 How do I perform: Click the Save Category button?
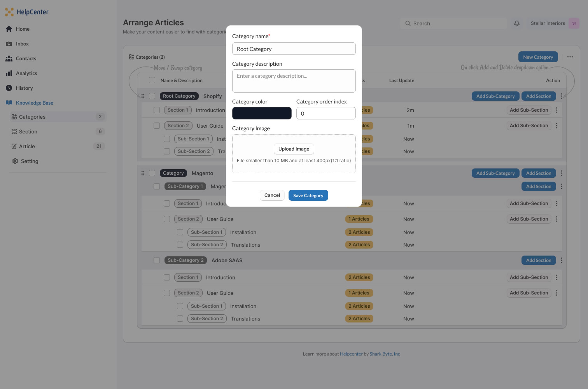pyautogui.click(x=308, y=195)
